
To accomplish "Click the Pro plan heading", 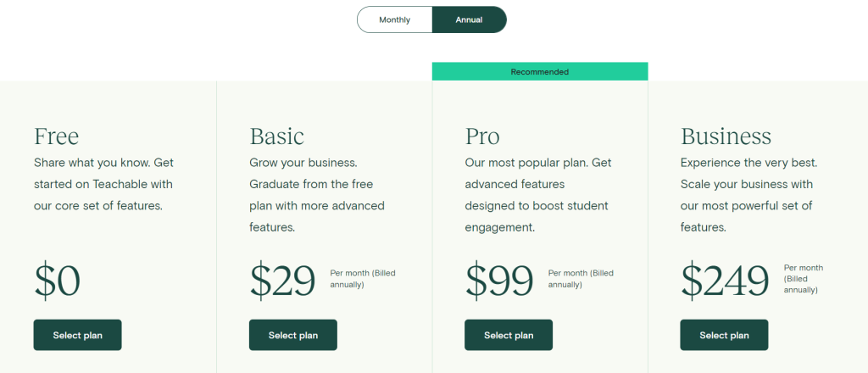I will tap(482, 136).
